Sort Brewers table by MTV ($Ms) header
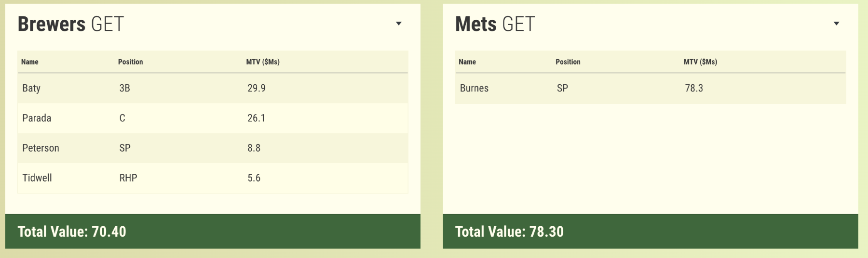This screenshot has height=258, width=868. (263, 62)
